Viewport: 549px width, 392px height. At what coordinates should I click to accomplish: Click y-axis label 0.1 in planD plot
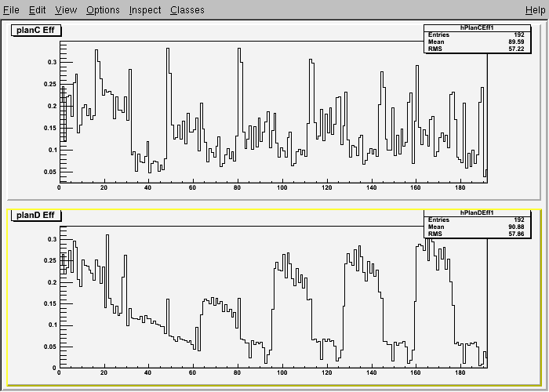[x=53, y=325]
